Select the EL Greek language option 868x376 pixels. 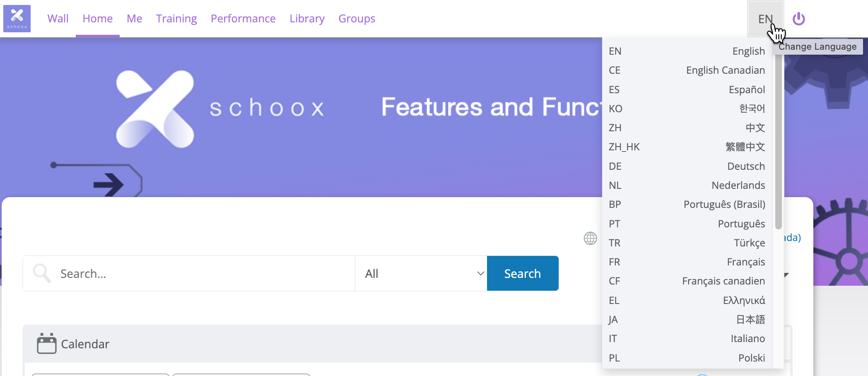tap(687, 300)
